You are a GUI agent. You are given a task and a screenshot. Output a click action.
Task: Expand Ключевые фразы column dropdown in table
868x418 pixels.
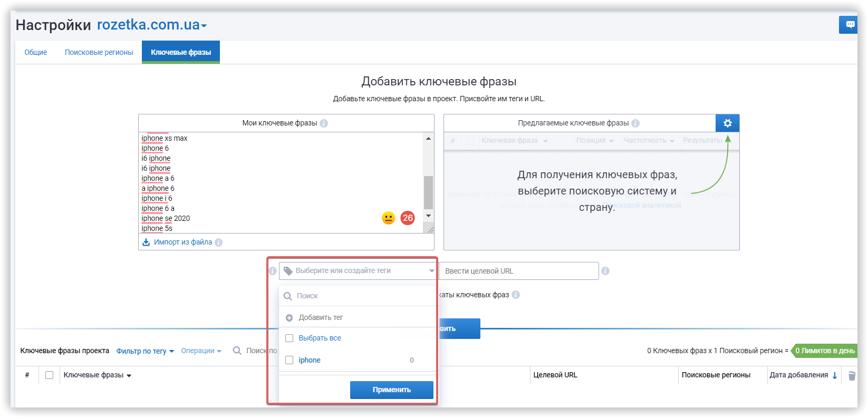tap(129, 376)
